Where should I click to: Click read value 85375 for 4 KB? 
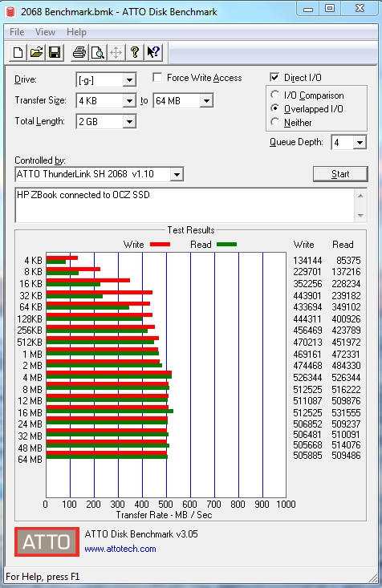[348, 260]
